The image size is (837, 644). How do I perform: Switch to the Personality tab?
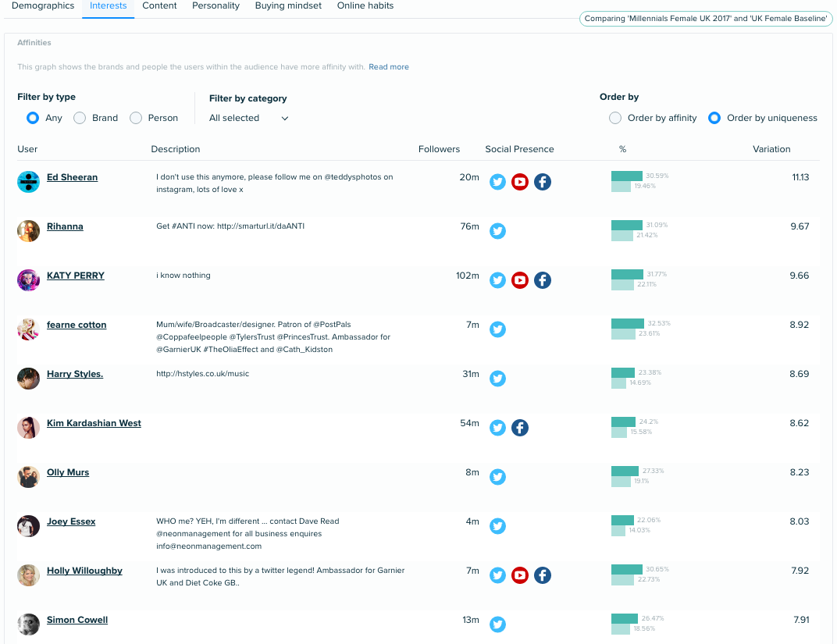click(x=215, y=6)
